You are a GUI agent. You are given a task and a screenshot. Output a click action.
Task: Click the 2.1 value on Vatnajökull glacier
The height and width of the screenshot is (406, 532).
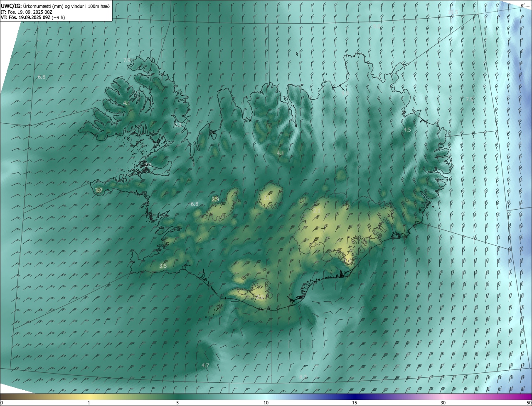[x=317, y=211]
